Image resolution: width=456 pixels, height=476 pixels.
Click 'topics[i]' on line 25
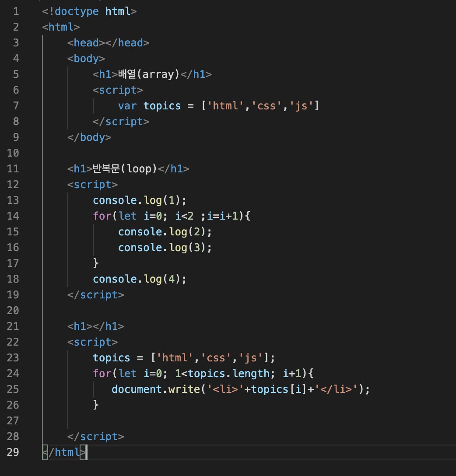click(279, 389)
